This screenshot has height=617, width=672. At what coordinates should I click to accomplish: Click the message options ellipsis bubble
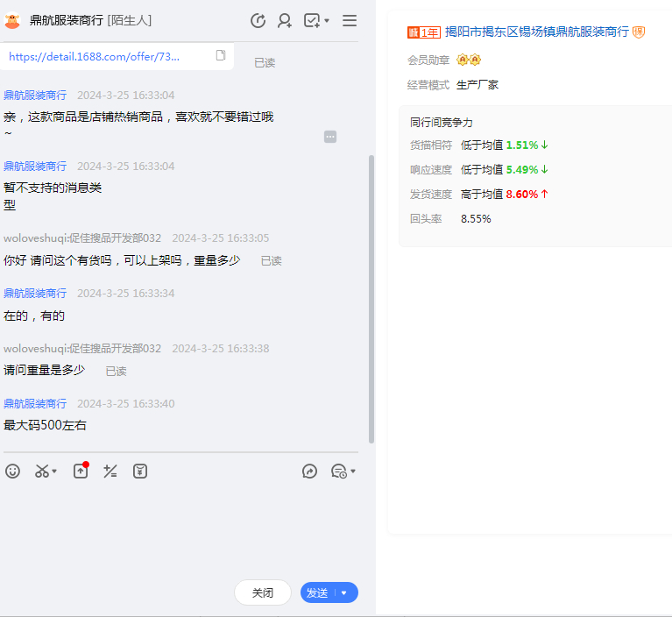[x=330, y=137]
